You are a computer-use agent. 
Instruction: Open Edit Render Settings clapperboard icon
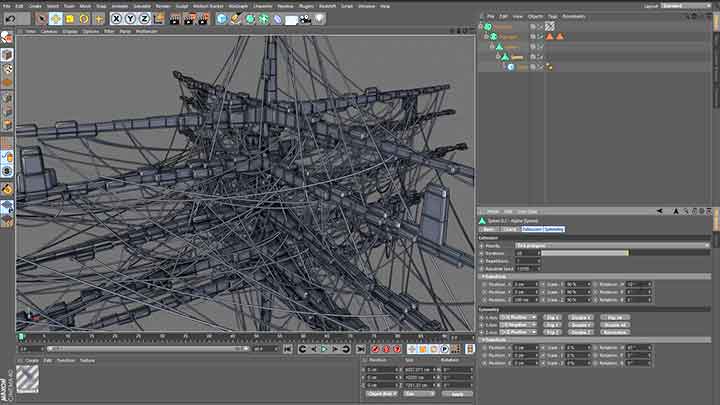203,19
